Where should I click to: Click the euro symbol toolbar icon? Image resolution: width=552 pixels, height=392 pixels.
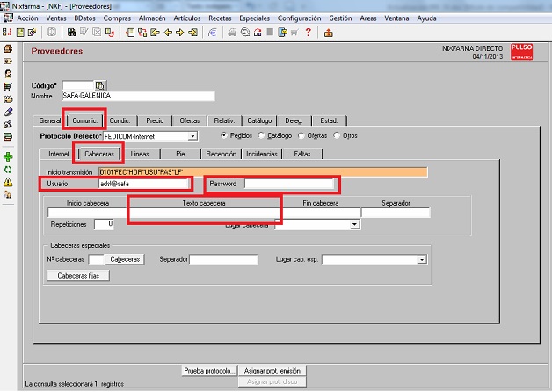point(212,33)
